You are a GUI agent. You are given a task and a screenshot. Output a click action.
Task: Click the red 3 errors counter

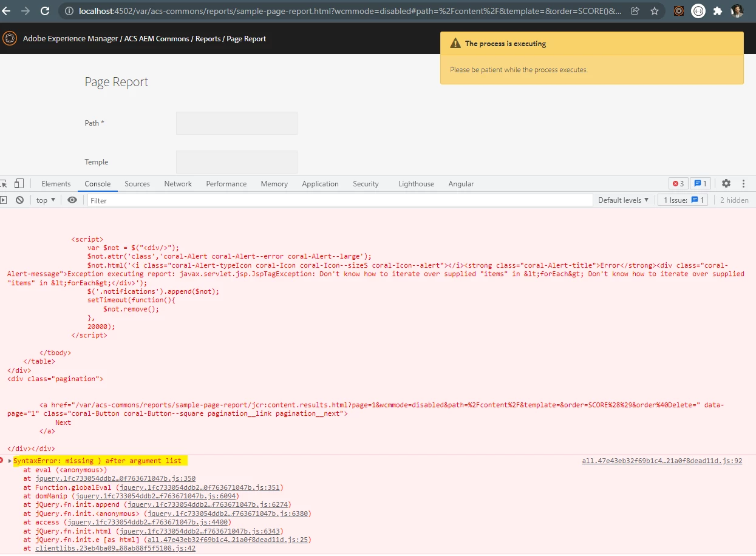coord(678,183)
